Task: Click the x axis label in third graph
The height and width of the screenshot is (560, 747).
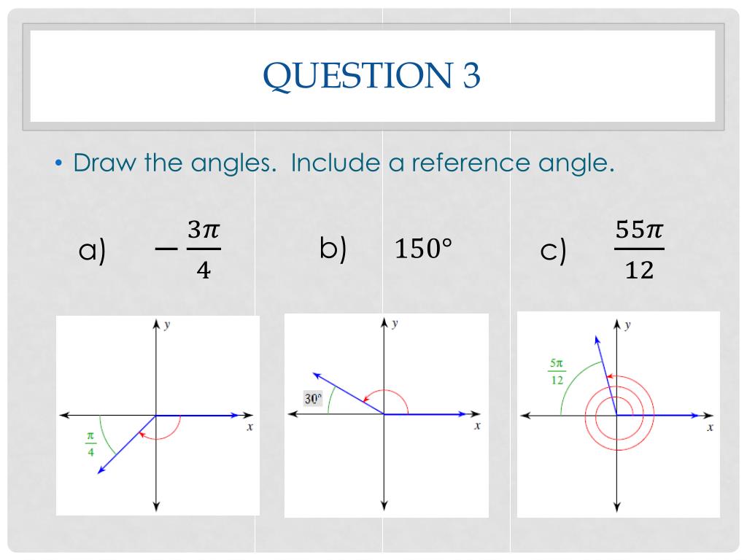Action: pos(710,427)
